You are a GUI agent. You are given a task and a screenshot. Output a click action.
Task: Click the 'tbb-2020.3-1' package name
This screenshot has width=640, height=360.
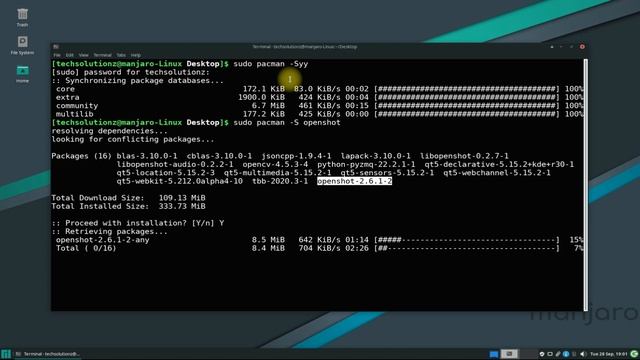(280, 181)
